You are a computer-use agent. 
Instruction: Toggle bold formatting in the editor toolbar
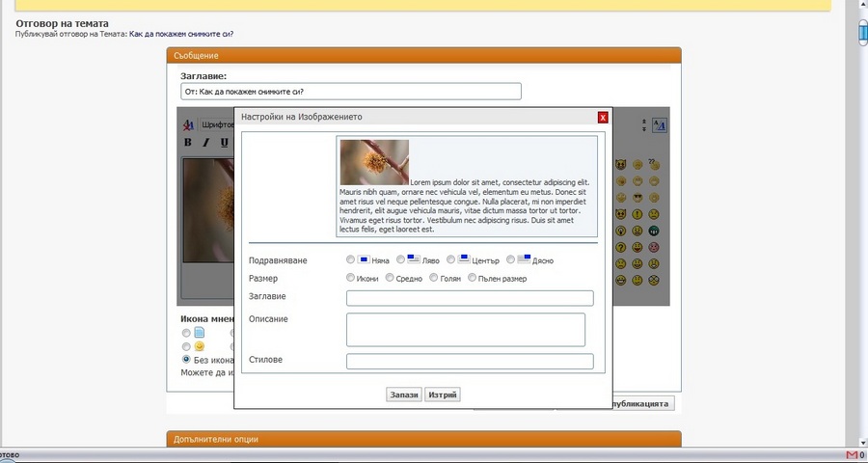point(188,143)
